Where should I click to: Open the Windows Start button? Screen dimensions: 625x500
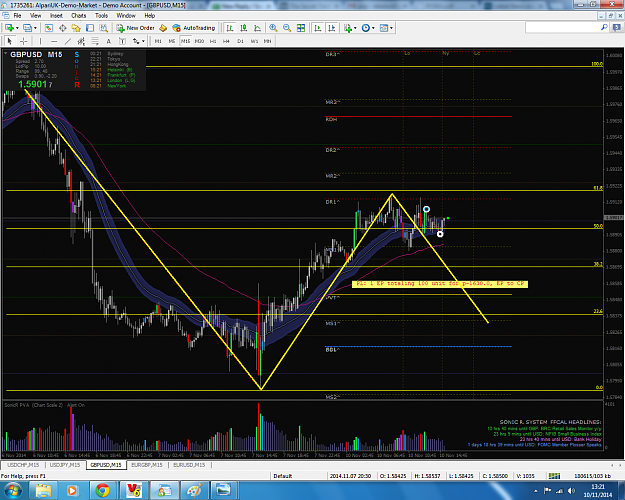tap(12, 490)
